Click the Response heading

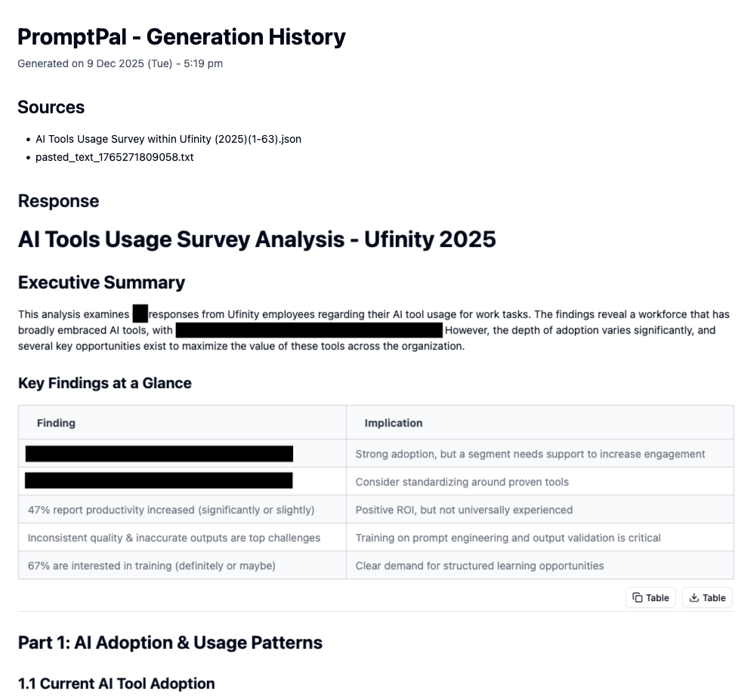click(x=58, y=201)
